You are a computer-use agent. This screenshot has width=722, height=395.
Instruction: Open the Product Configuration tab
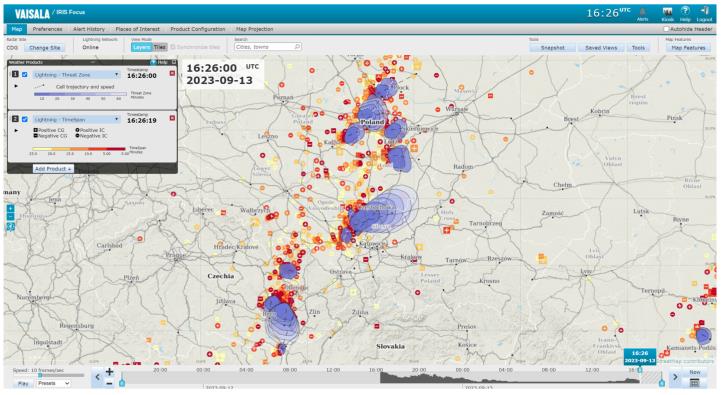coord(198,29)
